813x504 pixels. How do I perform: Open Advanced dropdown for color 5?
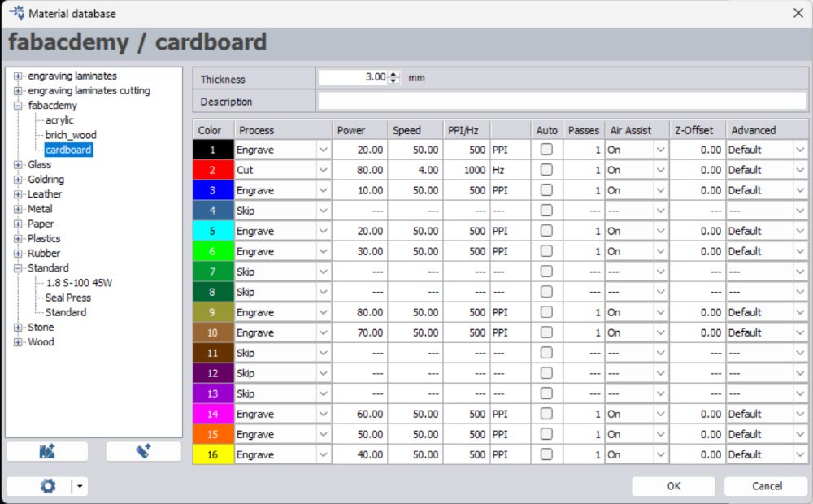(800, 231)
